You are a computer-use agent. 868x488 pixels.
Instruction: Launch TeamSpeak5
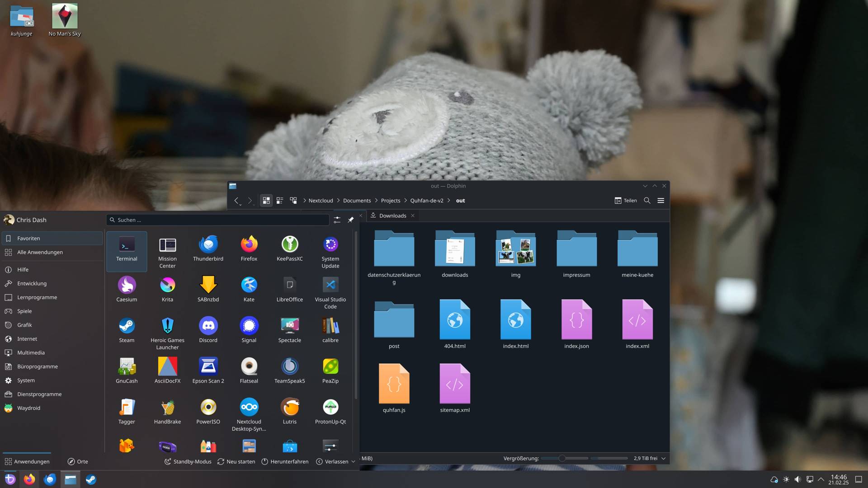pyautogui.click(x=290, y=373)
